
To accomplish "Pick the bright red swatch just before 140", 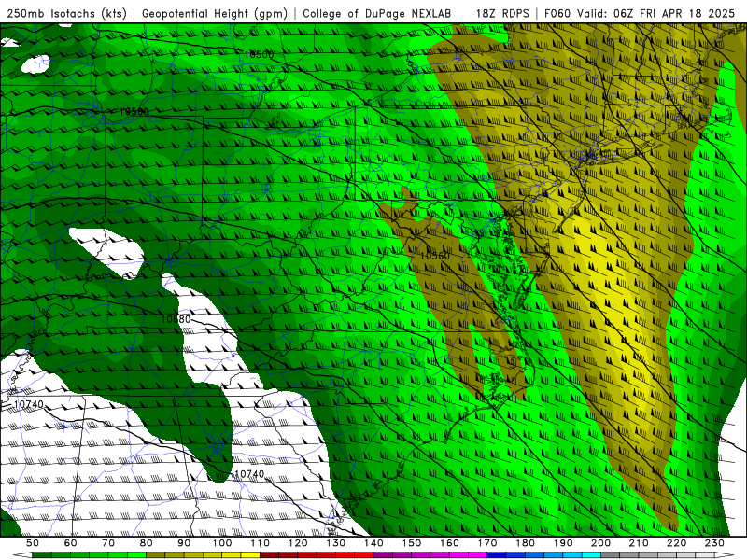I will pyautogui.click(x=364, y=554).
